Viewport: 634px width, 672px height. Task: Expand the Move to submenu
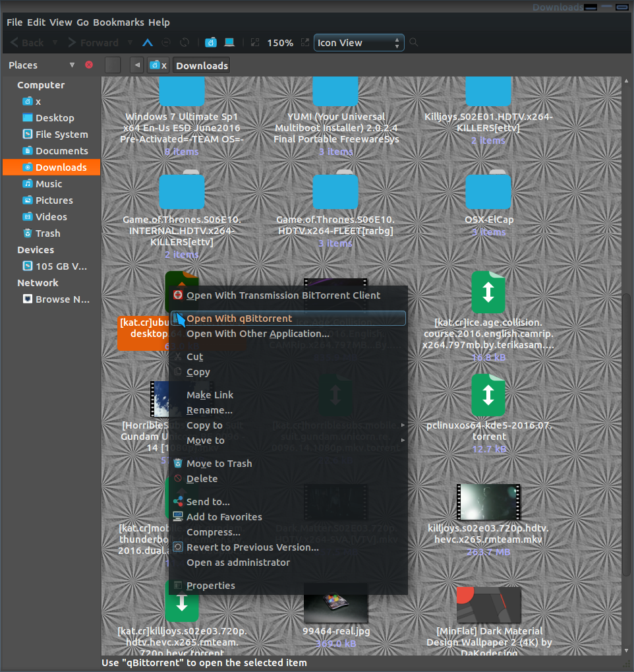tap(288, 441)
